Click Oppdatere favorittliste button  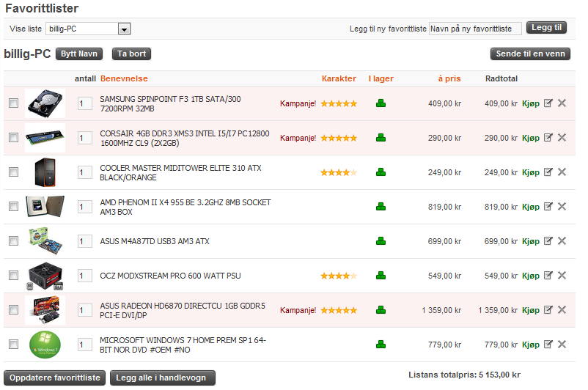click(x=55, y=378)
